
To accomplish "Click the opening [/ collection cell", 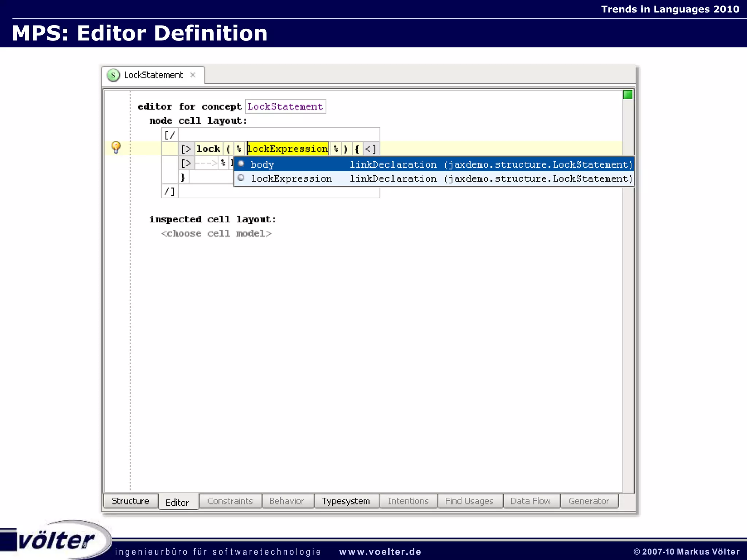I will (170, 135).
